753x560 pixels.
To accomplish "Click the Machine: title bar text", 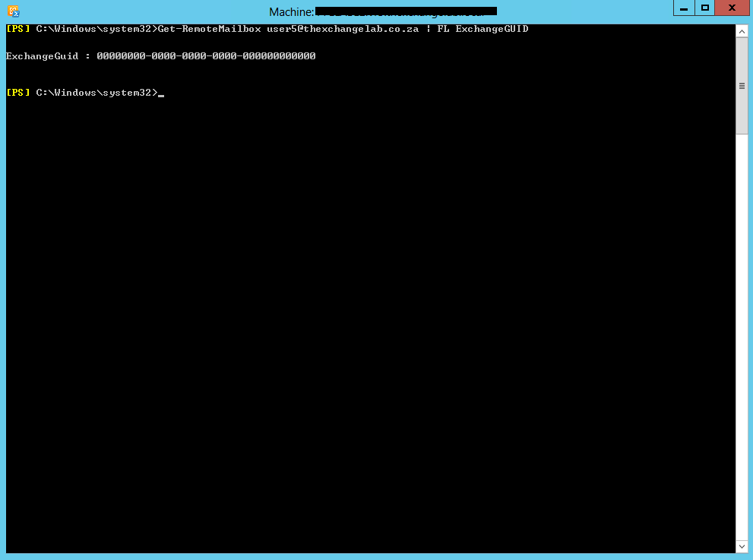I will click(x=292, y=11).
